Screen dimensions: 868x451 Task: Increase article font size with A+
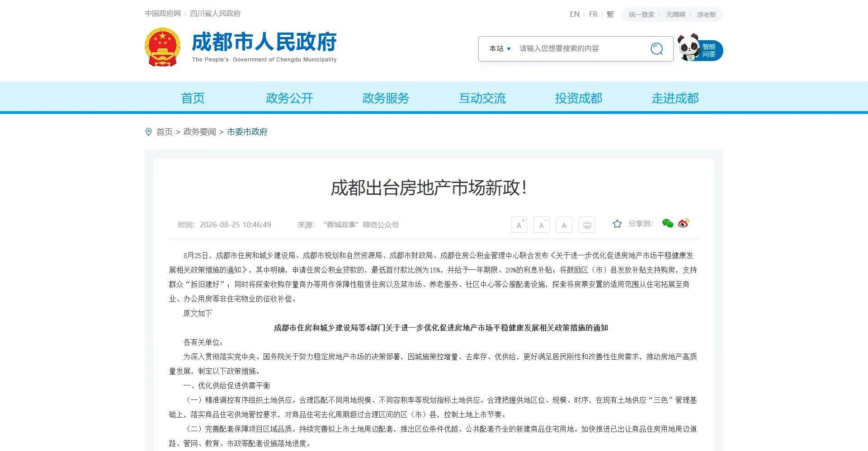click(x=519, y=225)
